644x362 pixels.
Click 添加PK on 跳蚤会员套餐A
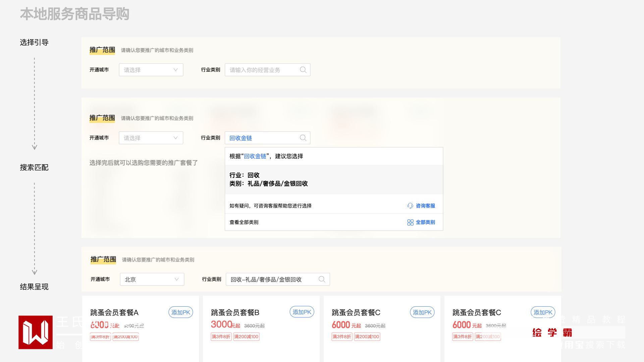click(x=180, y=312)
